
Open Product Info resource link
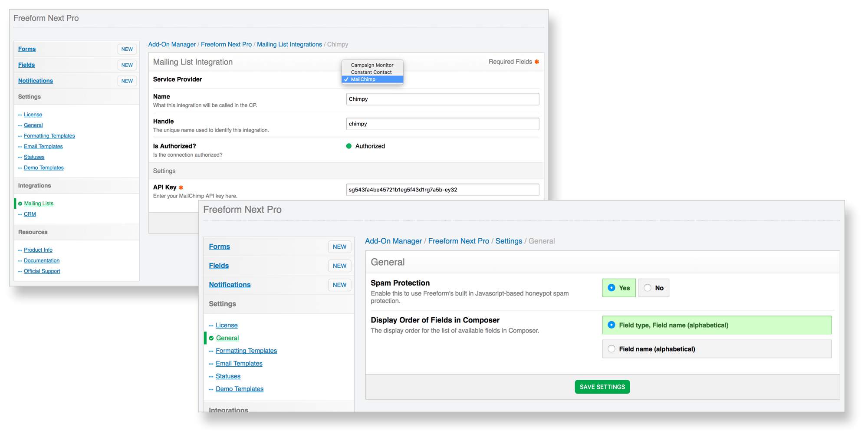38,250
